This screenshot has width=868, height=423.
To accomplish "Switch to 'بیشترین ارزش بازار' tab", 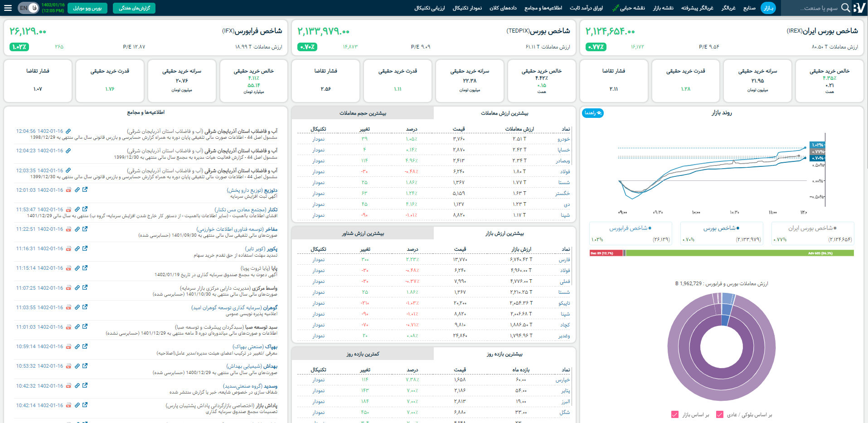I will click(504, 233).
